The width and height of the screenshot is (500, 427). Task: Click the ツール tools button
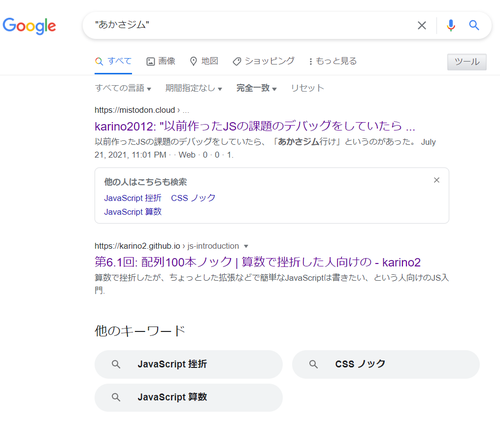(x=467, y=62)
